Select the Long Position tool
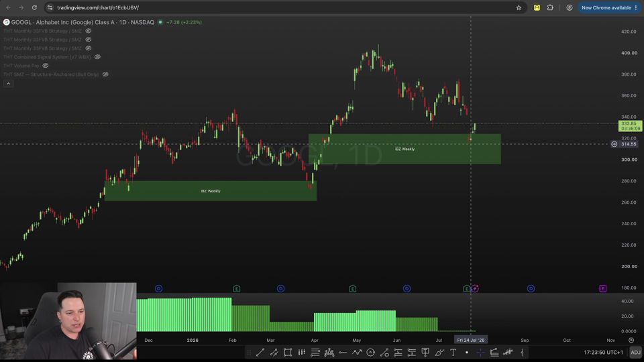The image size is (644, 362). point(398,352)
